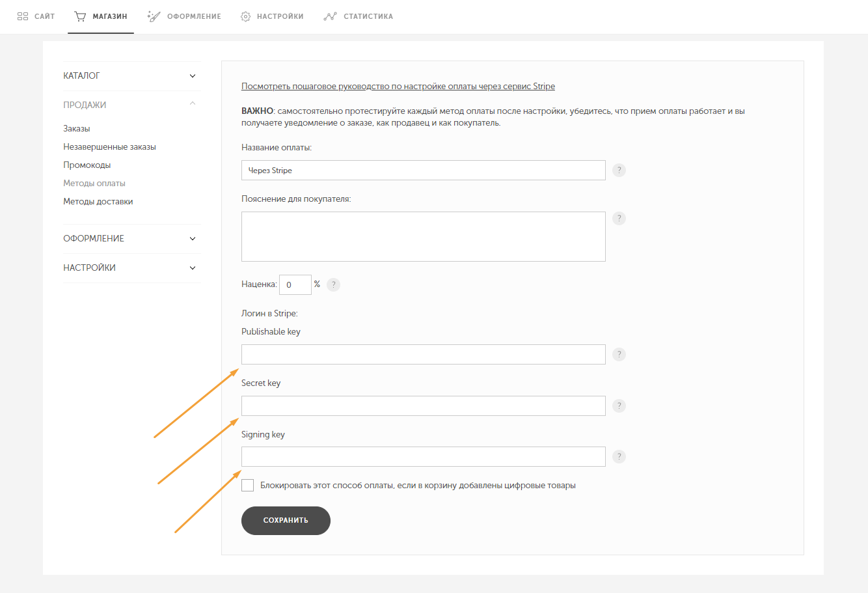This screenshot has height=593, width=868.
Task: Expand the Настройки sidebar section
Action: (192, 268)
